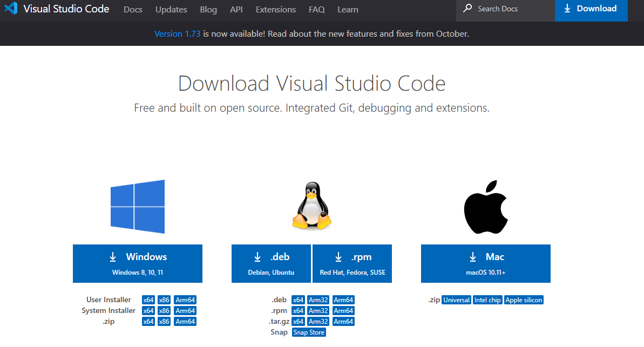Download the Arm32 .tar.gz for Linux

[x=318, y=321]
